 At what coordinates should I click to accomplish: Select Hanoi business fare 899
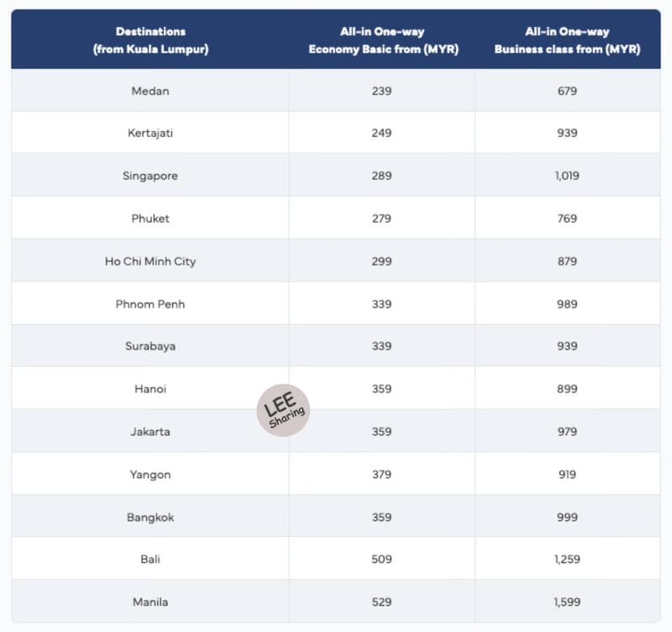[567, 389]
